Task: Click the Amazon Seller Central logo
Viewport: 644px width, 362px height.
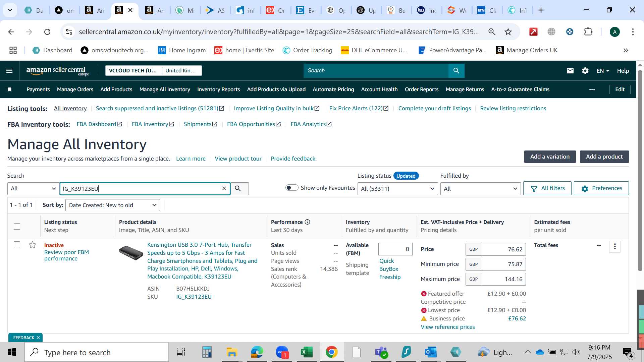Action: point(57,71)
